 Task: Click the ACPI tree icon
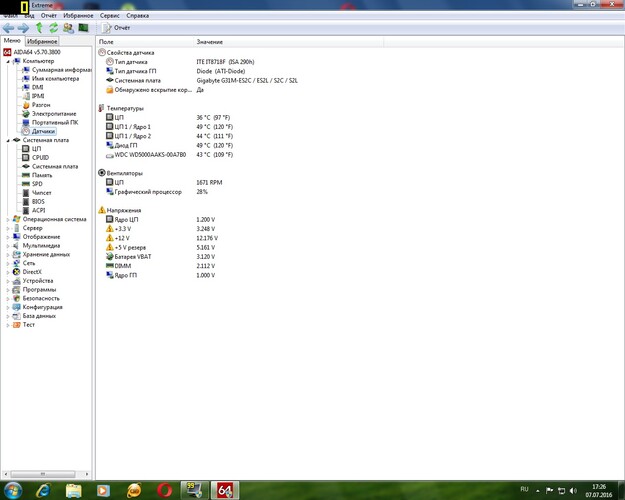26,210
